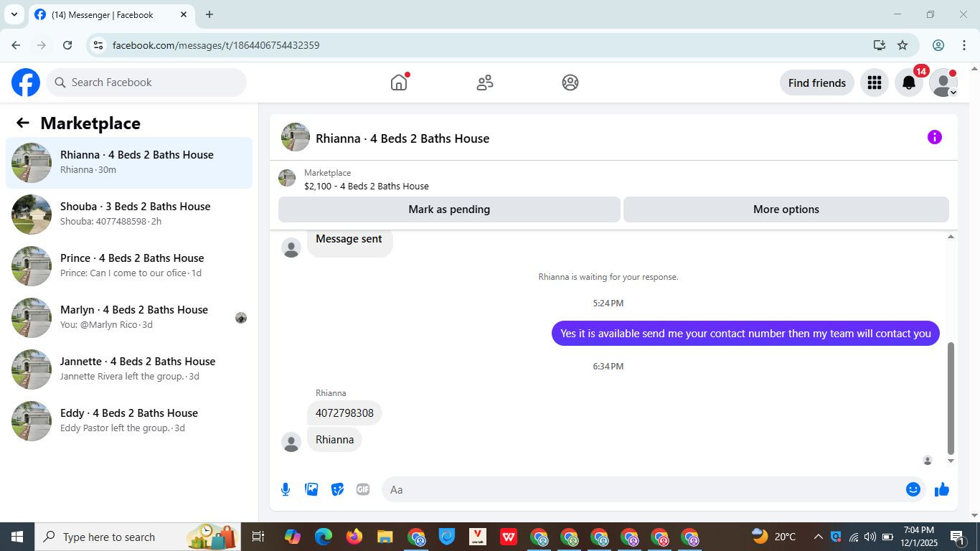Open a new browser tab
980x551 pixels.
click(209, 14)
